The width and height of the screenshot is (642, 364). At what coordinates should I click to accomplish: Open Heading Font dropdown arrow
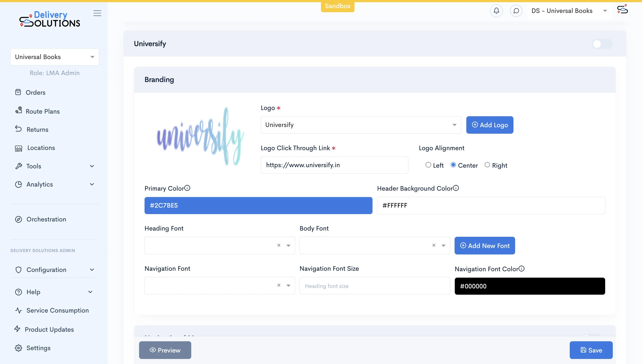[x=288, y=246]
